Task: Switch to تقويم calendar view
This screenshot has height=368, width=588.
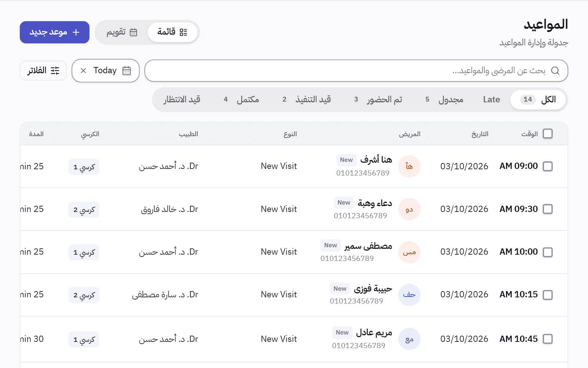Action: click(122, 32)
